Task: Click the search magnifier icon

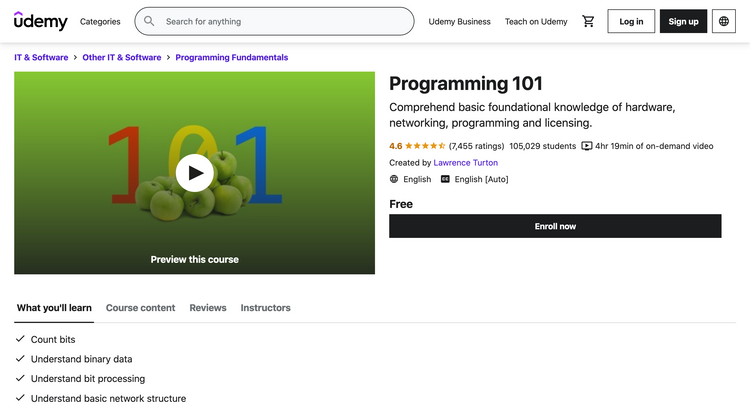Action: [150, 21]
